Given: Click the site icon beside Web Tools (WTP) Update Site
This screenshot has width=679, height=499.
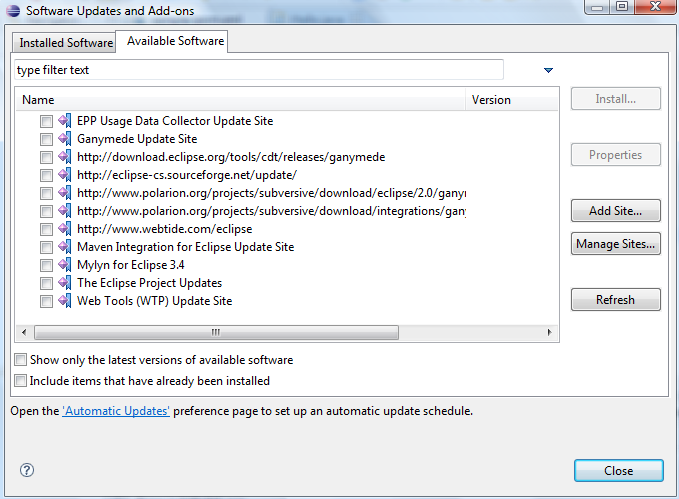Looking at the screenshot, I should tap(65, 301).
